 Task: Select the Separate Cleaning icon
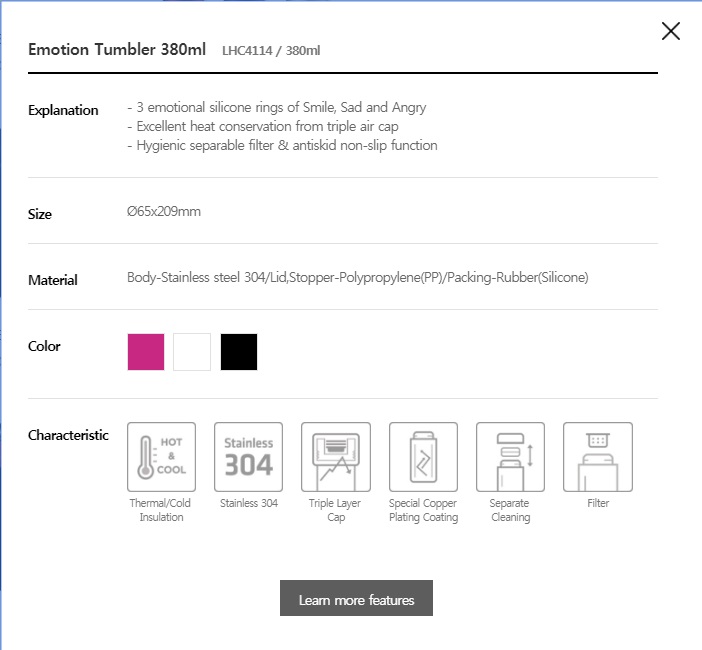[510, 457]
